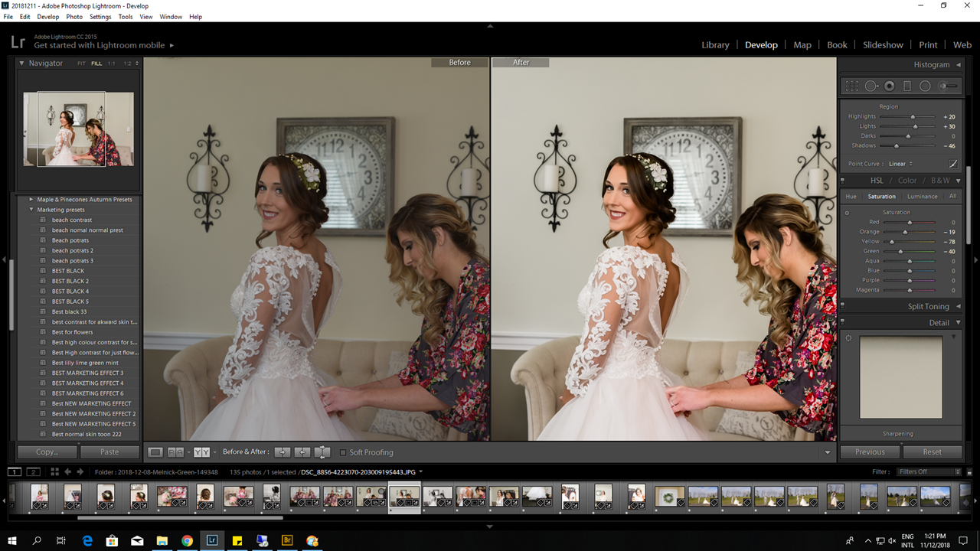This screenshot has height=551, width=980.
Task: Toggle Before/After Y|Y view
Action: [x=202, y=452]
